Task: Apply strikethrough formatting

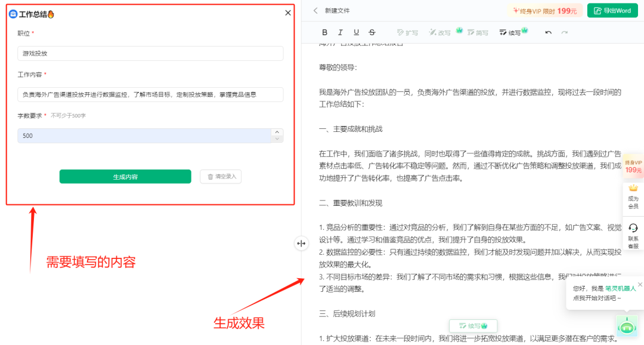Action: pos(371,32)
